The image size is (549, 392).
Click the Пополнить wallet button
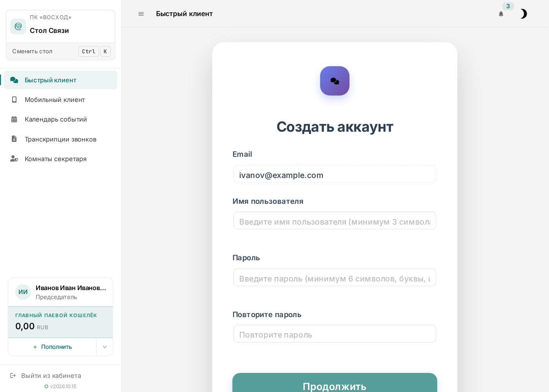click(x=53, y=347)
